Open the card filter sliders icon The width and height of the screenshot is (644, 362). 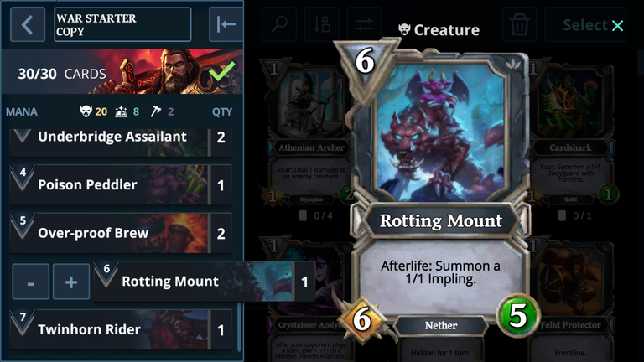coord(364,24)
